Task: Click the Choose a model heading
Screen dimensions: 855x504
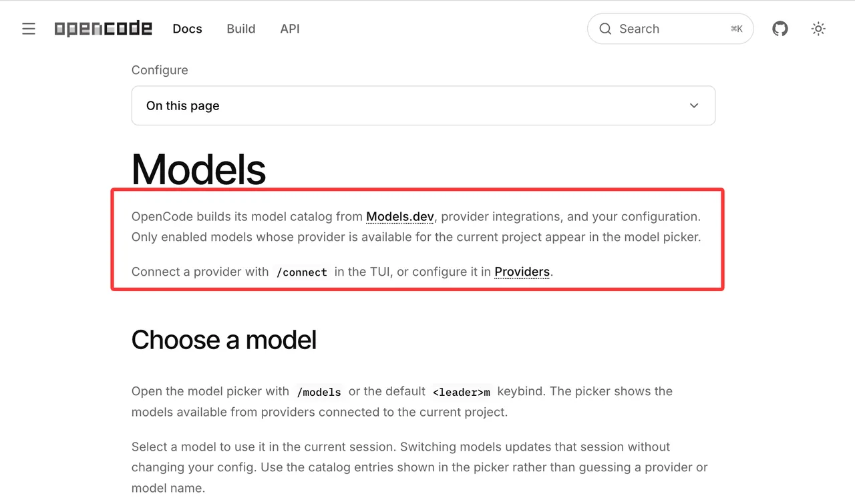Action: 224,340
